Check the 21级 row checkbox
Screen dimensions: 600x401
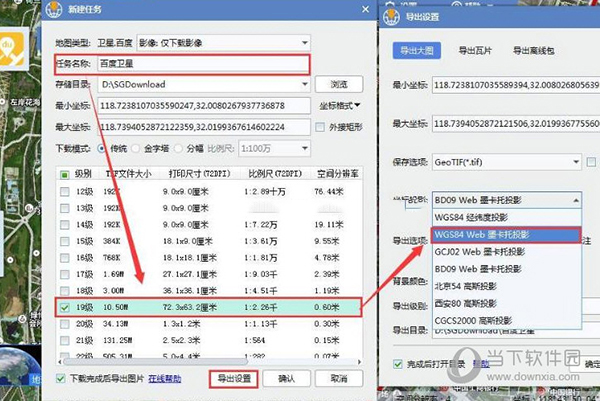[x=65, y=341]
